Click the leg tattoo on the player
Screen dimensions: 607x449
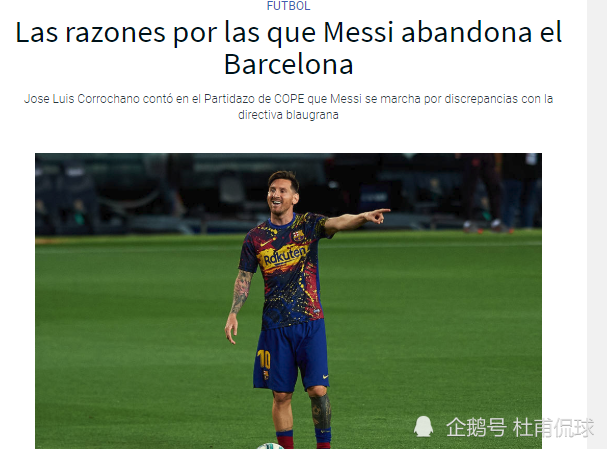[321, 411]
